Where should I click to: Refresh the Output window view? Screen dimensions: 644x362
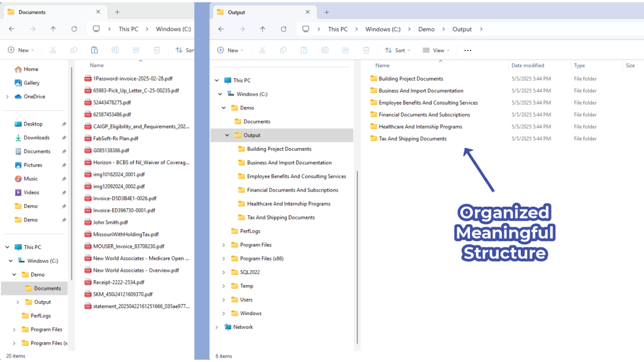point(283,29)
